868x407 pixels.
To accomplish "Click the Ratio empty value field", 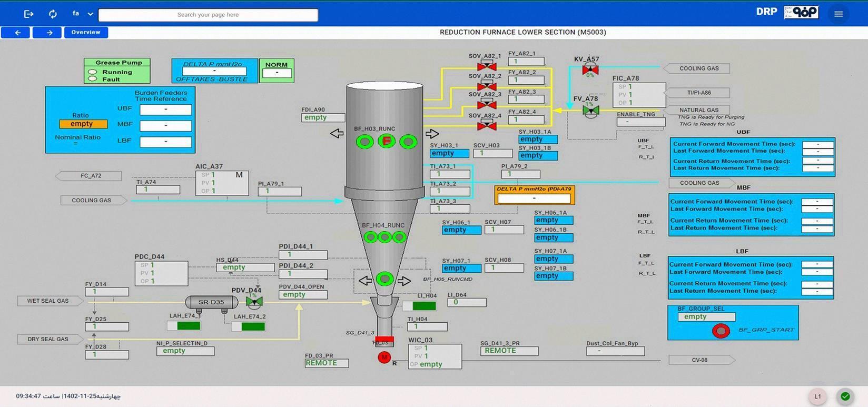I will click(83, 124).
